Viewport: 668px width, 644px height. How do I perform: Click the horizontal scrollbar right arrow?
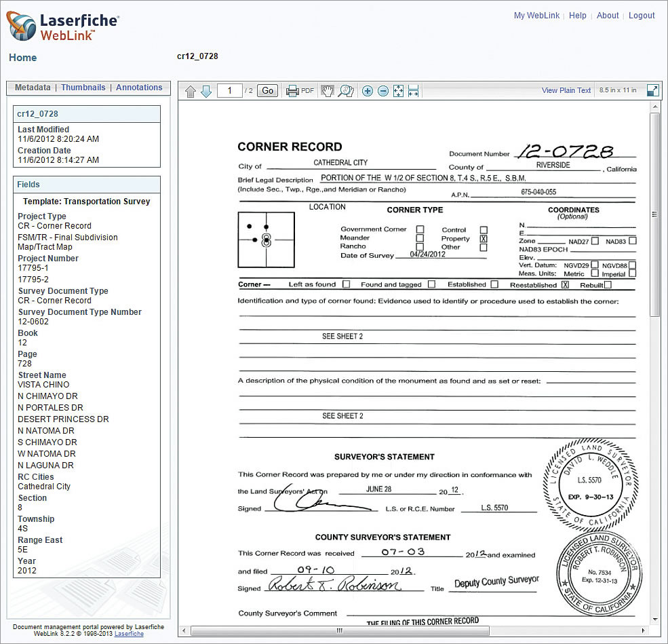[644, 630]
